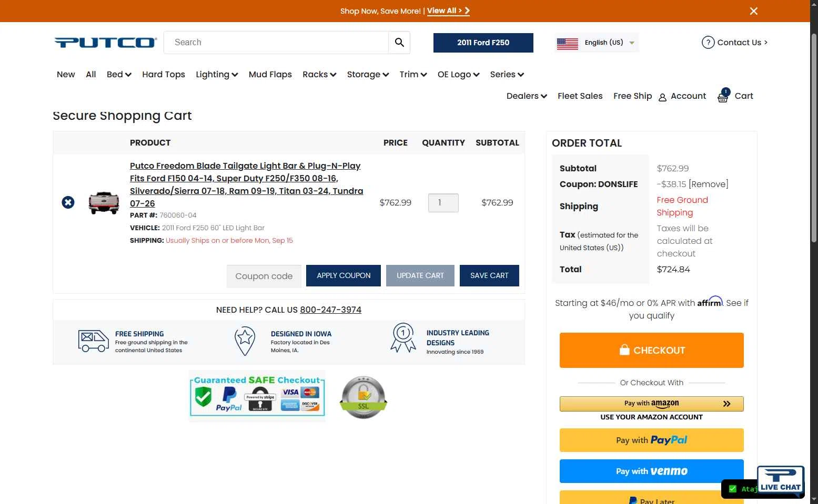Open the All products menu item
Viewport: 818px width, 504px height.
point(91,75)
